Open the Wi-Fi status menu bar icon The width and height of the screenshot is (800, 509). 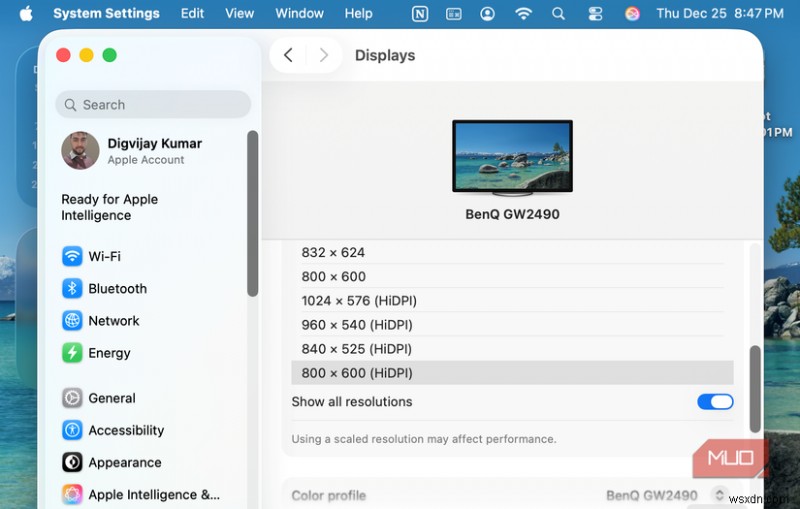523,14
